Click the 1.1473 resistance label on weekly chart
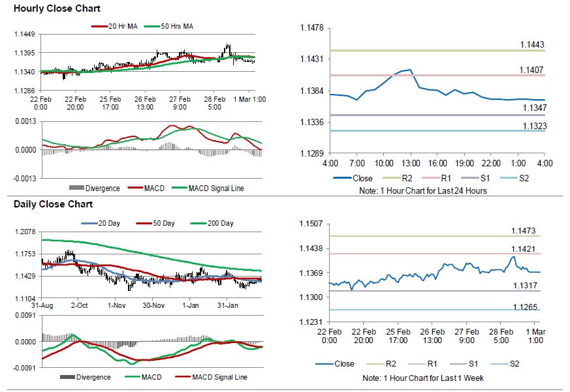 [x=524, y=230]
